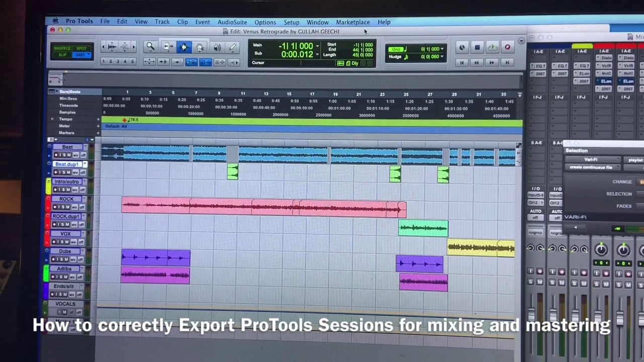644x362 pixels.
Task: Click the MIDI zoom icon
Action: point(124,47)
